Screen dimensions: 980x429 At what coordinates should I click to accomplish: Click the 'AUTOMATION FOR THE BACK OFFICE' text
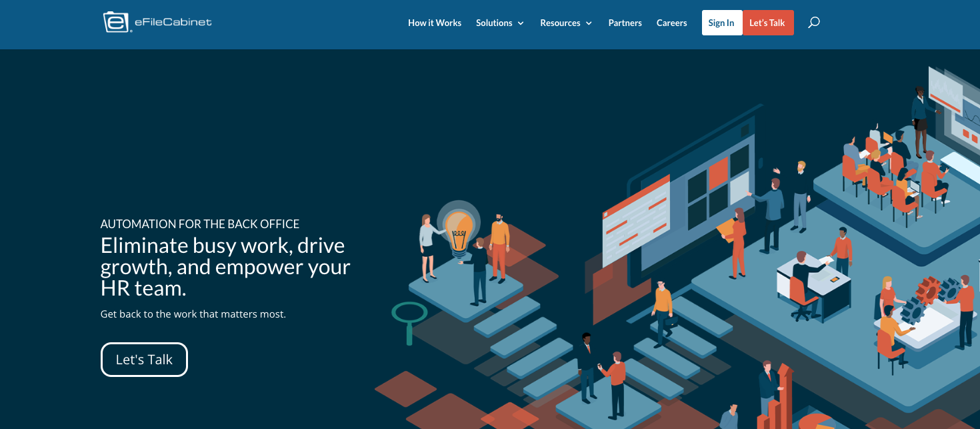(200, 224)
